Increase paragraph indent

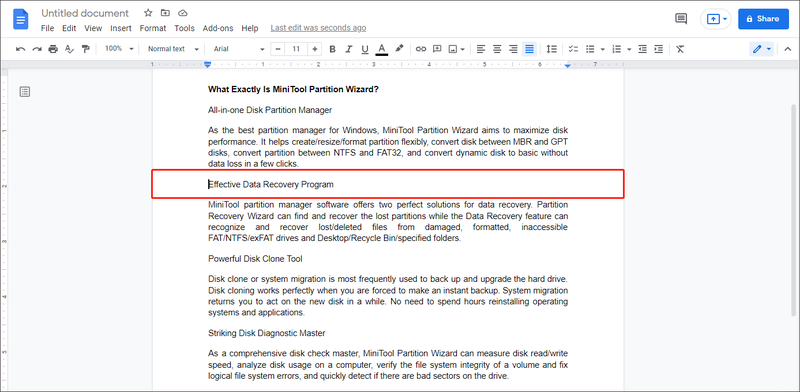[659, 49]
